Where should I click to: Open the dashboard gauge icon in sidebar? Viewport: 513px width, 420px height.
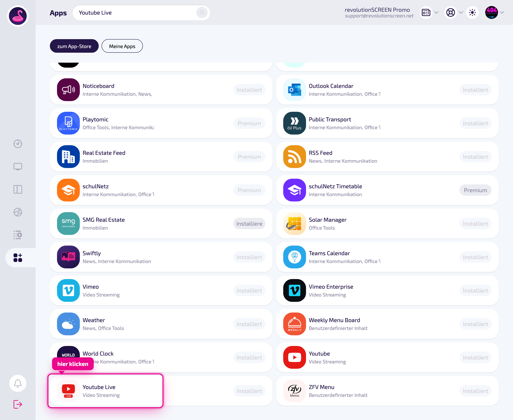point(18,144)
